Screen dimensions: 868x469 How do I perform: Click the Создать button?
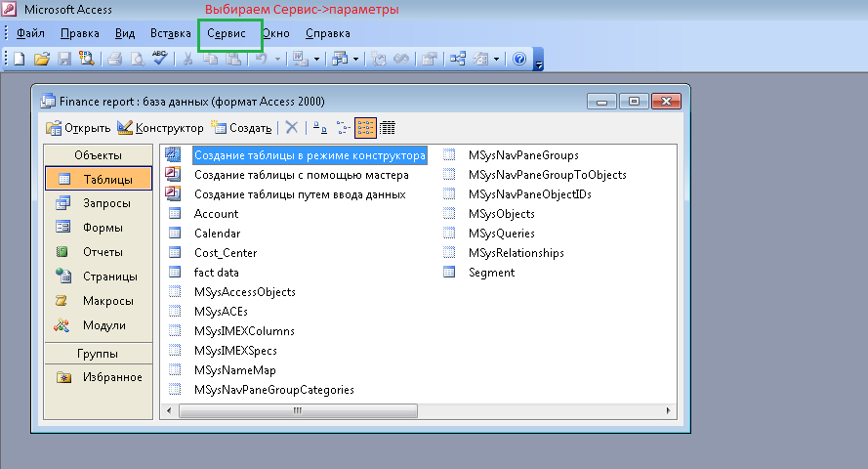pyautogui.click(x=241, y=128)
